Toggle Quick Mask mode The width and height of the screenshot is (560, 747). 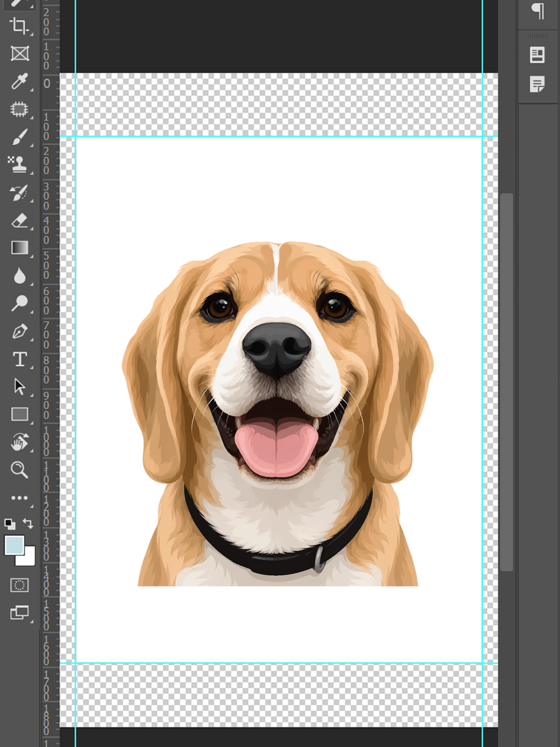click(x=20, y=585)
